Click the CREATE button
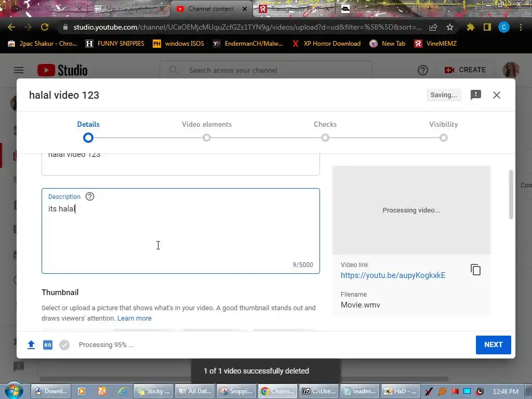The width and height of the screenshot is (532, 399). pyautogui.click(x=465, y=70)
